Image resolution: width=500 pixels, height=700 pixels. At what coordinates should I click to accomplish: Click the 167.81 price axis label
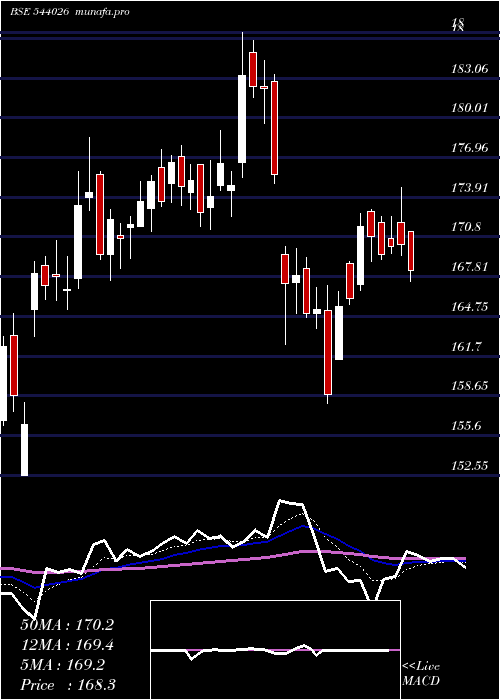[x=470, y=267]
